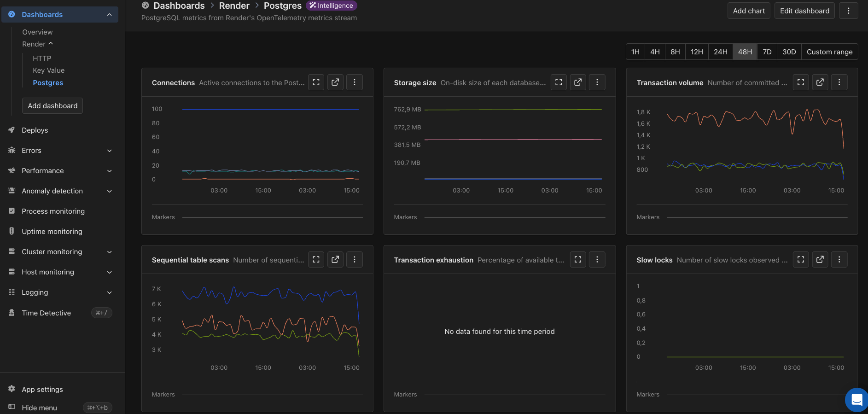Click the Add dashboard button

(52, 105)
